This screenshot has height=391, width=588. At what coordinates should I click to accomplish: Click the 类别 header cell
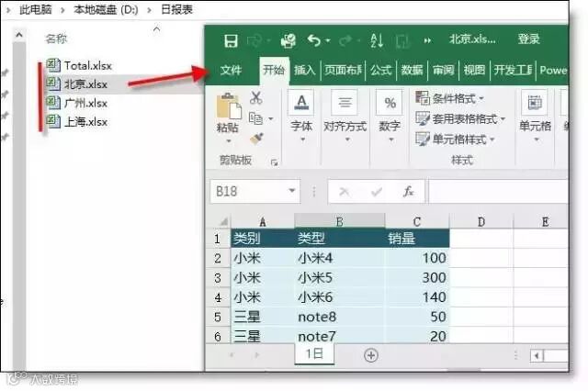263,239
